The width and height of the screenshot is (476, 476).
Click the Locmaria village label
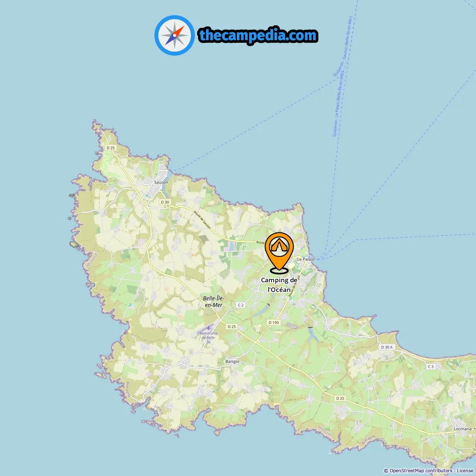(x=463, y=429)
